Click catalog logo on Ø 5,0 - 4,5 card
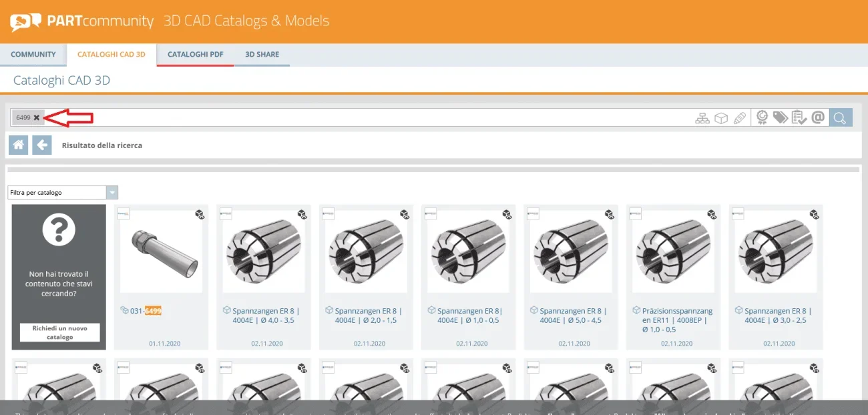The height and width of the screenshot is (415, 868). pyautogui.click(x=533, y=214)
